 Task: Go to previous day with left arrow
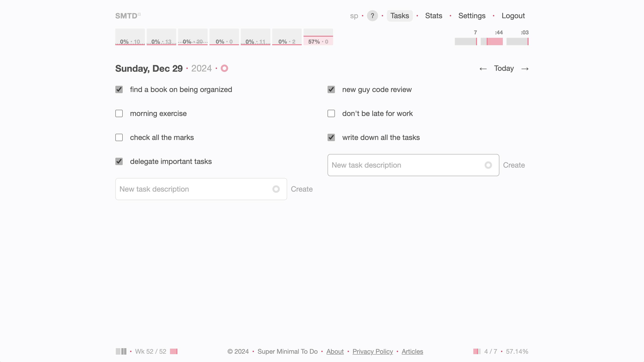[x=483, y=69]
